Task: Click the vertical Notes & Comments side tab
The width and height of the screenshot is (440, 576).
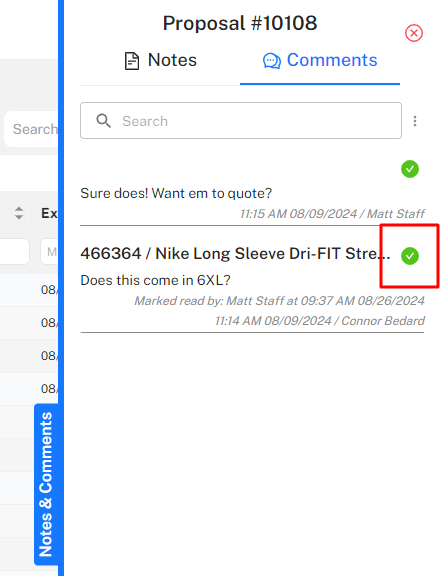Action: point(46,484)
